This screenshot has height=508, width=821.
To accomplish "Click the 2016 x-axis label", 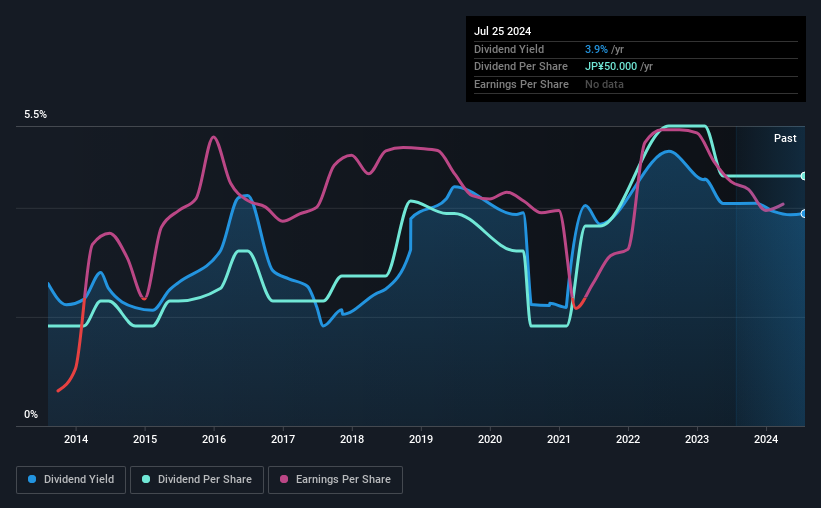I will tap(214, 439).
